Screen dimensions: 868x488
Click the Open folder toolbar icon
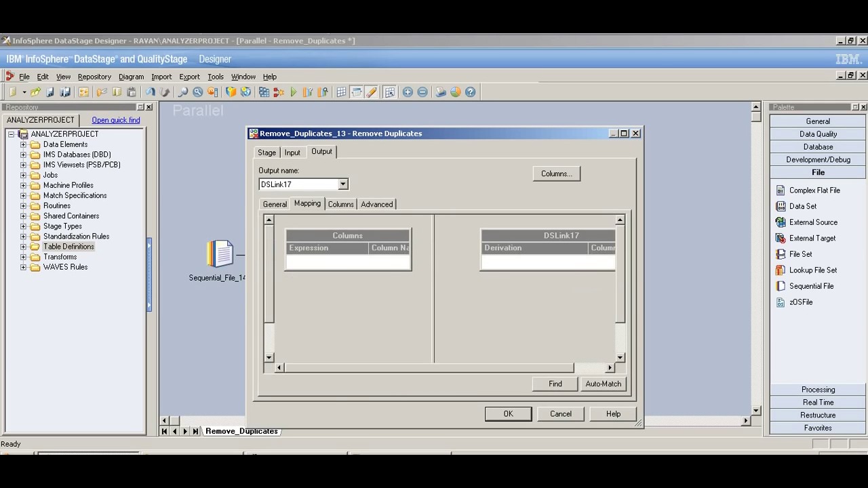(35, 92)
